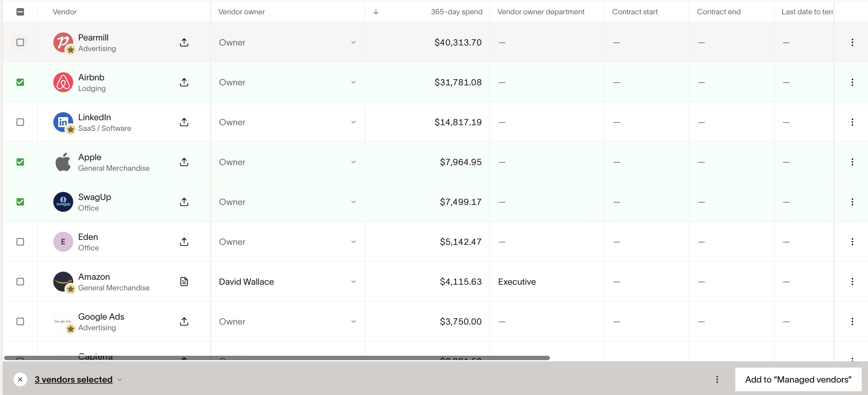This screenshot has width=868, height=395.
Task: Open more options for Pearmill row
Action: [852, 42]
